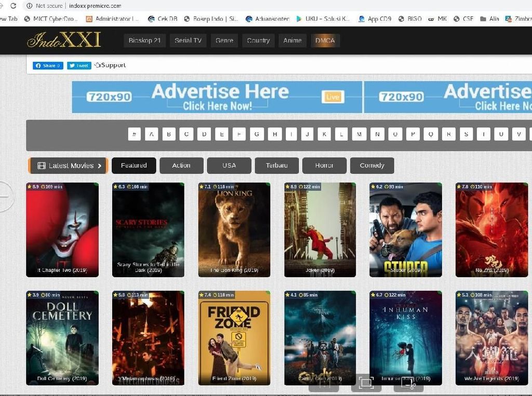
Task: Open The Lion King (2019) poster
Action: 234,230
